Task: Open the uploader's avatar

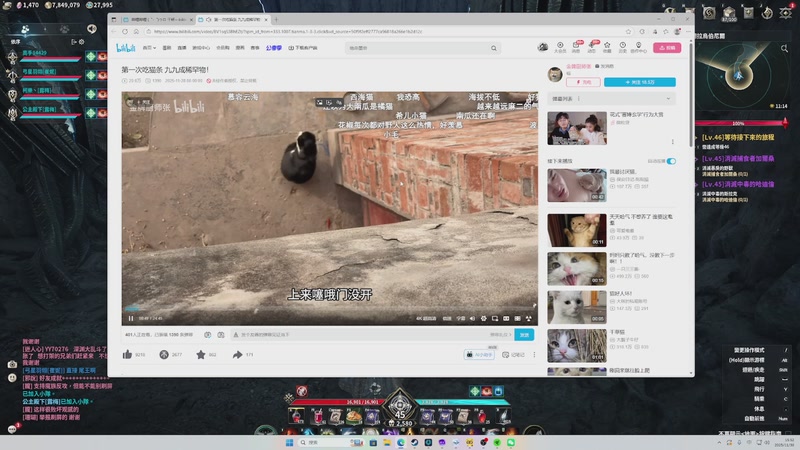Action: tap(555, 74)
